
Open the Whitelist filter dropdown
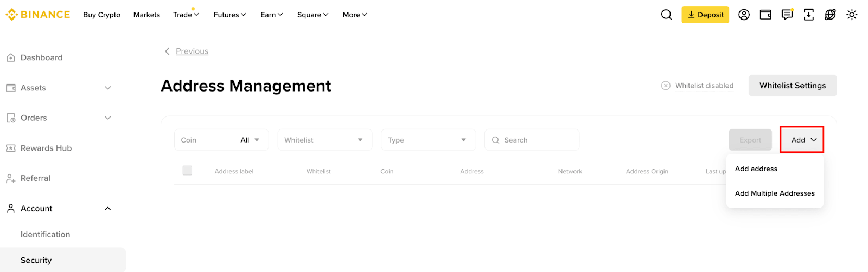coord(325,140)
